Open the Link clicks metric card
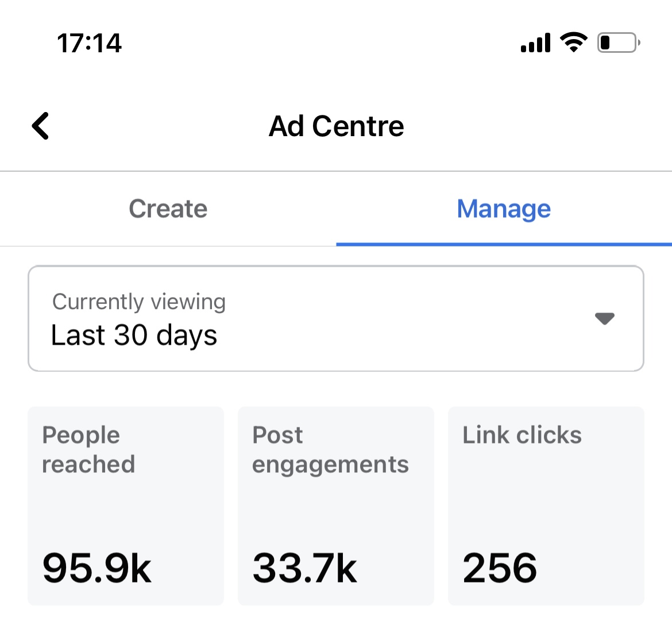 point(546,506)
